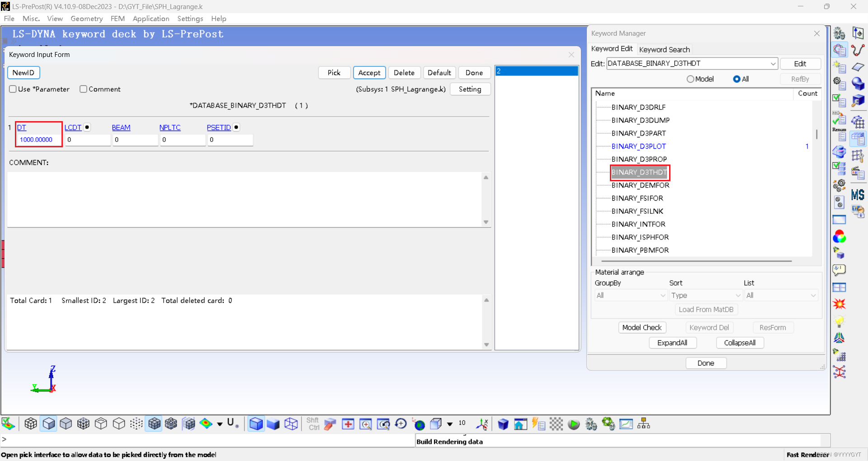Open the Geometry menu
This screenshot has width=868, height=461.
coord(87,19)
